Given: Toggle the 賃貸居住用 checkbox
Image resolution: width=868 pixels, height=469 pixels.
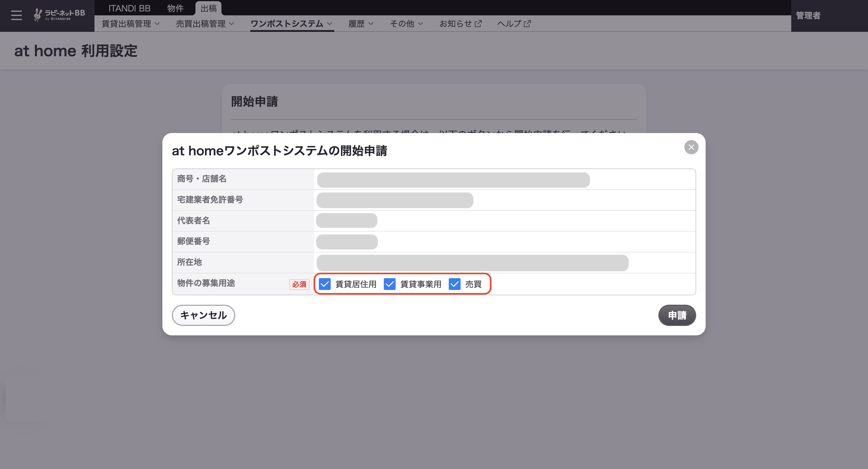Looking at the screenshot, I should coord(325,284).
